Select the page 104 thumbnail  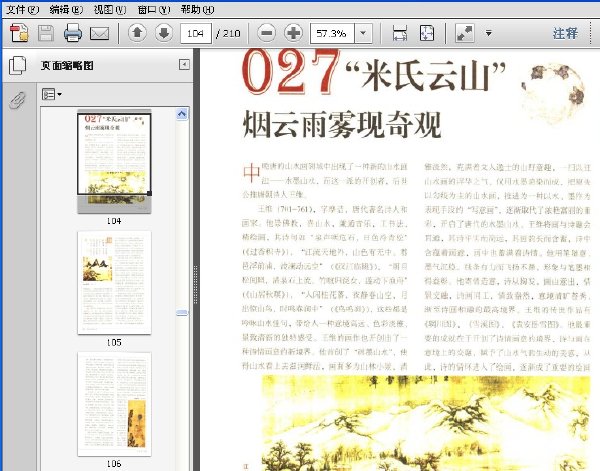(x=114, y=161)
